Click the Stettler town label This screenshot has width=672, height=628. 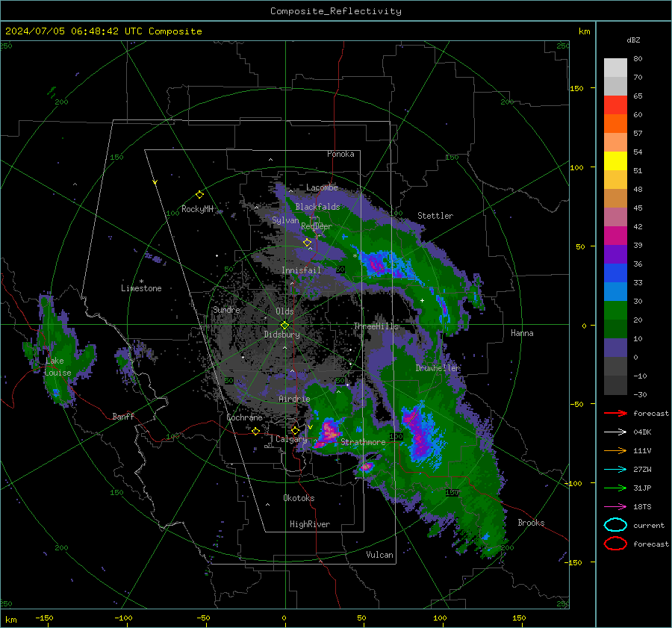pos(435,216)
